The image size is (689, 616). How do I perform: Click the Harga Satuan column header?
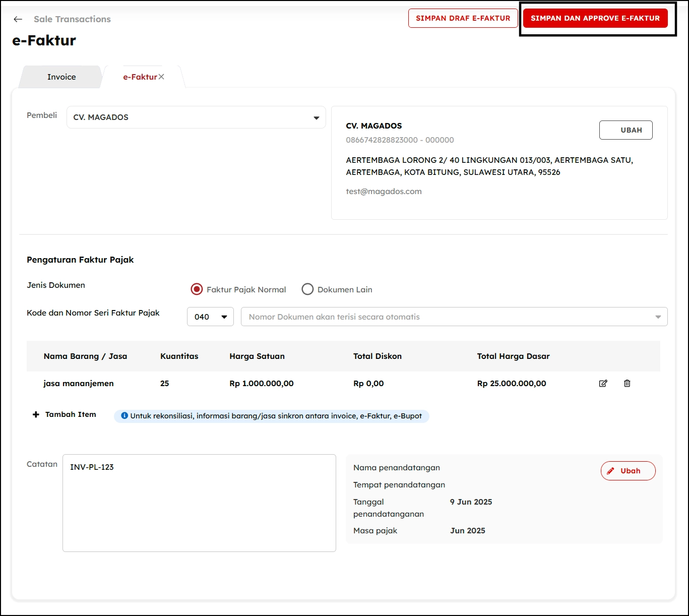click(x=257, y=356)
